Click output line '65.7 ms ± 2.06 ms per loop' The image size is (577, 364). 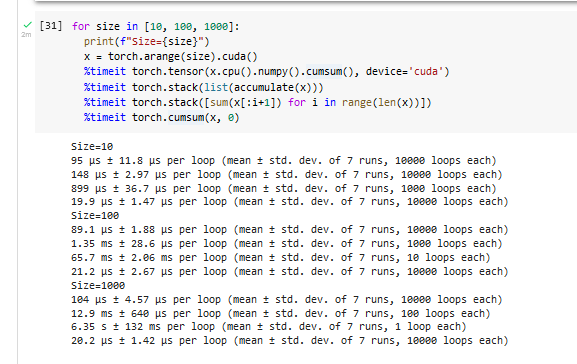pyautogui.click(x=281, y=258)
